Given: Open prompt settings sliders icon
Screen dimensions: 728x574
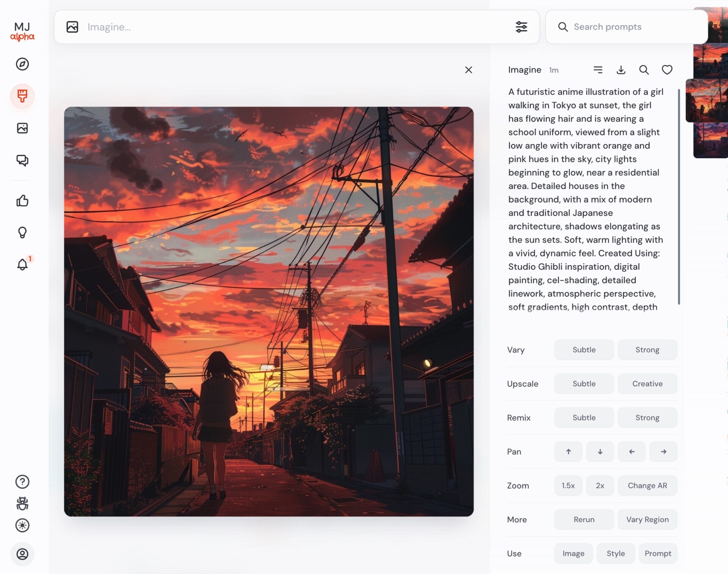Looking at the screenshot, I should [x=521, y=27].
